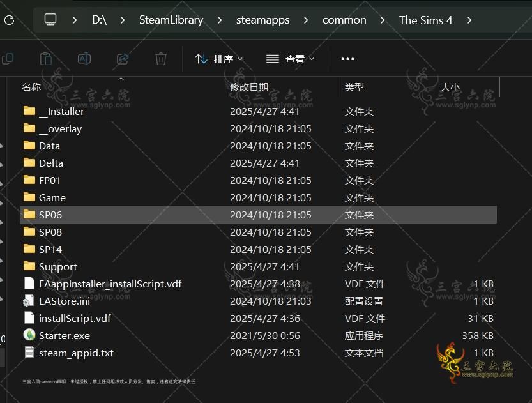The height and width of the screenshot is (403, 532).
Task: Select the steam_appid.txt text file icon
Action: tap(29, 353)
